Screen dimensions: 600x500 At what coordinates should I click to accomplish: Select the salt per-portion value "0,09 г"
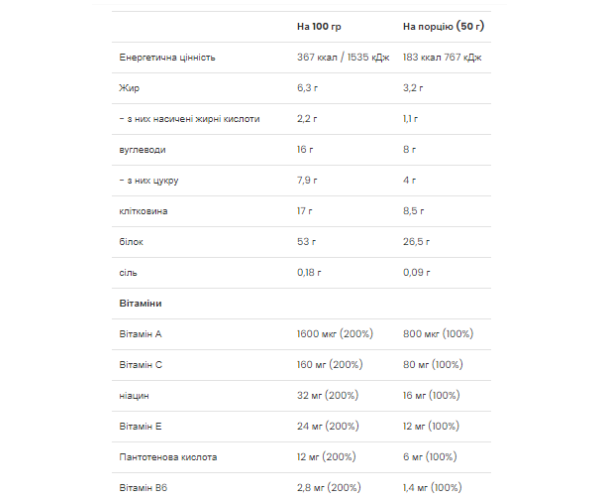click(418, 272)
